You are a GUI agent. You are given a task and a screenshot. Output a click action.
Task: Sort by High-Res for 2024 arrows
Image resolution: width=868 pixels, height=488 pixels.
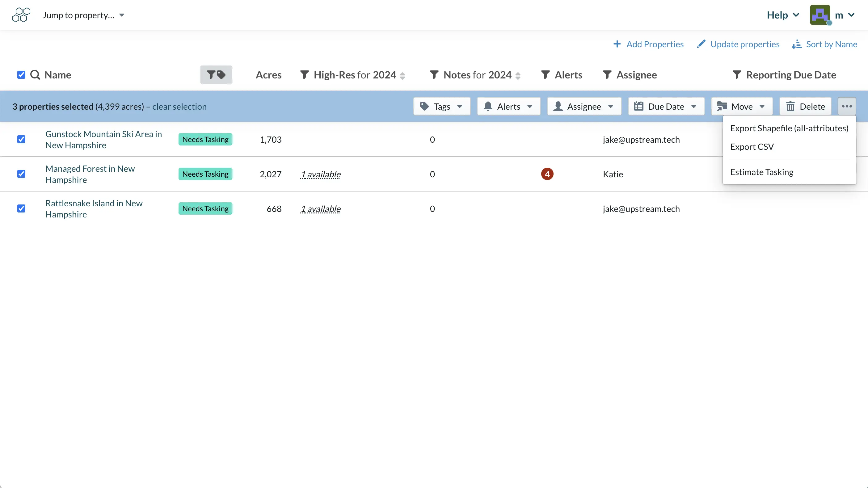402,75
